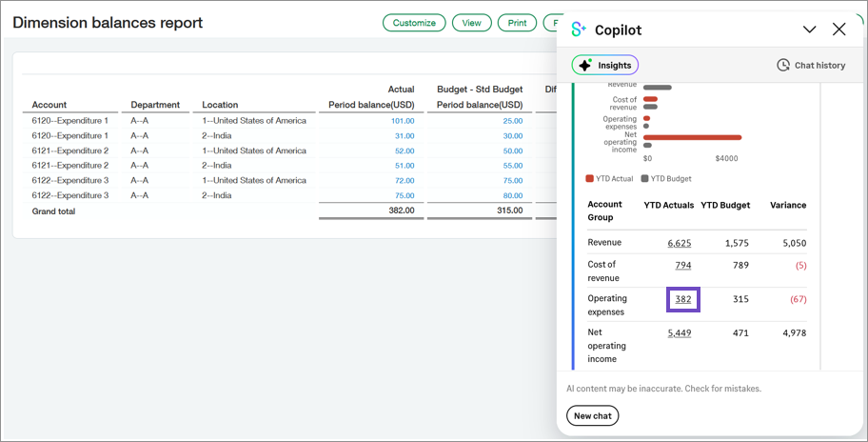This screenshot has width=868, height=442.
Task: Open Revenue YTD actuals 6,625 link
Action: tap(680, 243)
